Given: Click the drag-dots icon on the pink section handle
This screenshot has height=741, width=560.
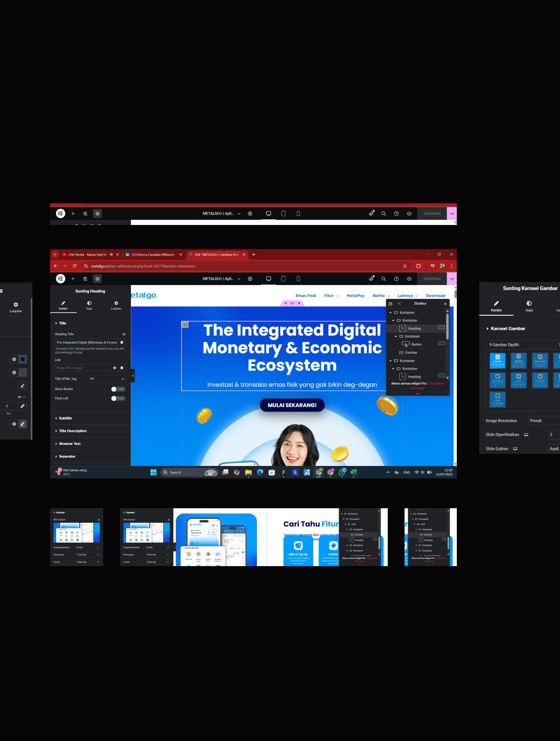Looking at the screenshot, I should coord(292,303).
